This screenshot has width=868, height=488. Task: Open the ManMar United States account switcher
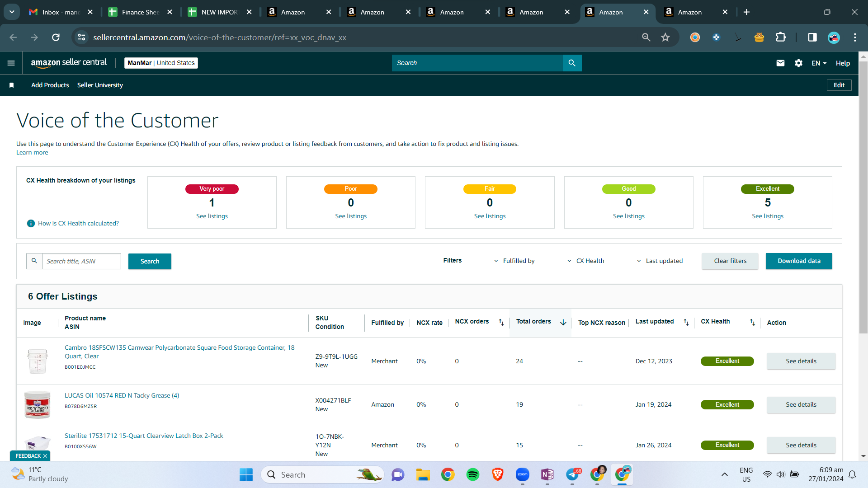(161, 63)
